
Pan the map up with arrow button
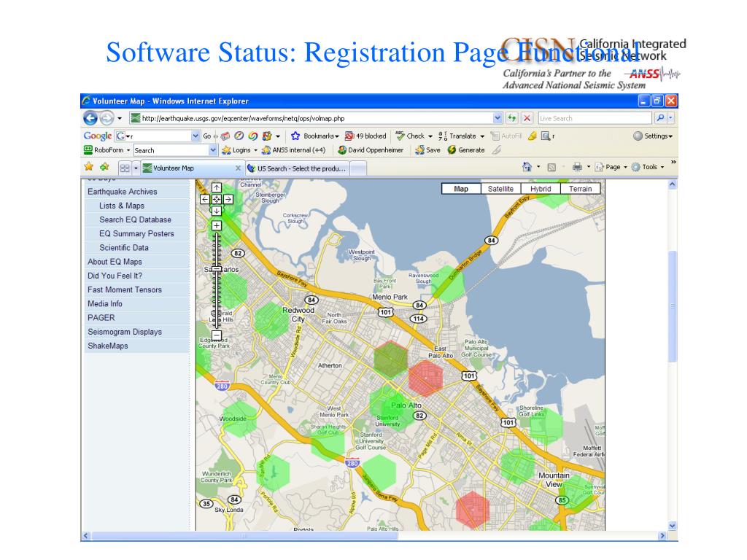(x=217, y=187)
